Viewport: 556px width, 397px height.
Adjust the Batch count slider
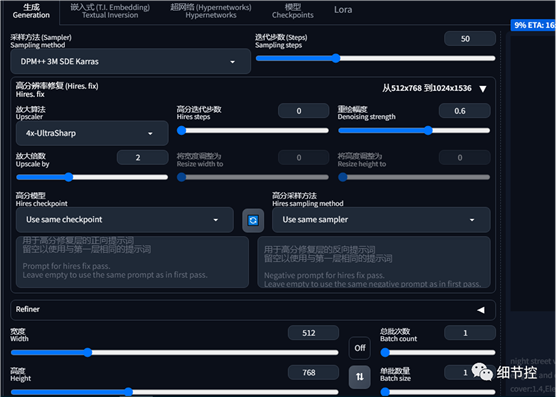[438, 352]
